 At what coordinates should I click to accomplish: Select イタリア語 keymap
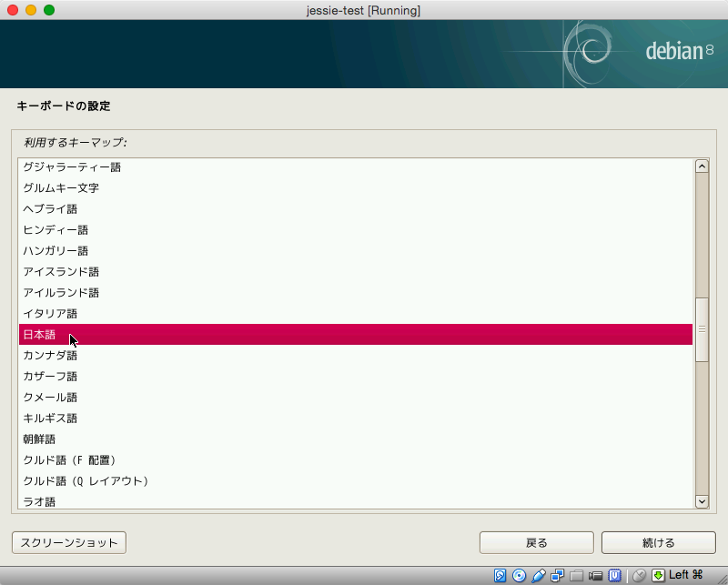point(356,313)
